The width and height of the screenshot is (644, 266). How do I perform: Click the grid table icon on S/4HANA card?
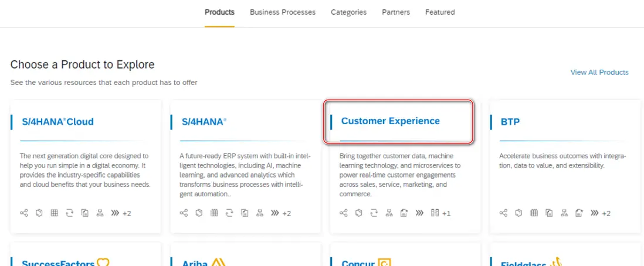pos(214,213)
